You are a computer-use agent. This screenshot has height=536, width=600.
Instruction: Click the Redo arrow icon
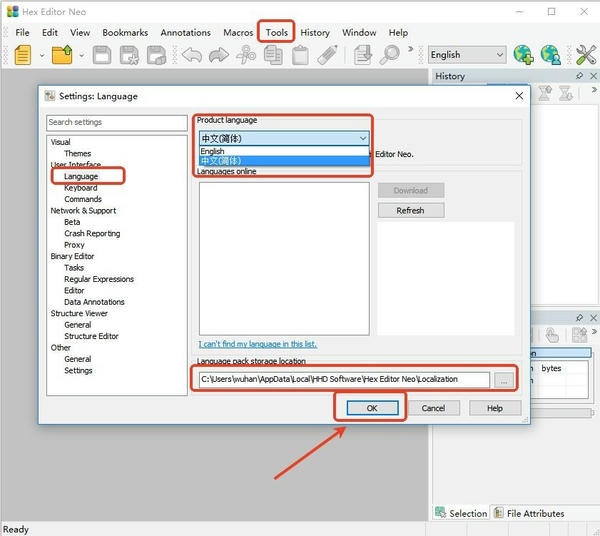pos(218,55)
